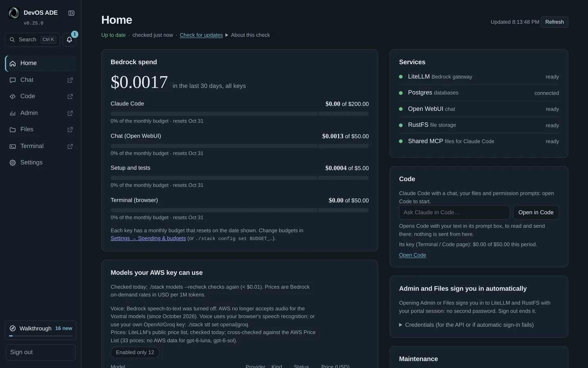Open Settings → Spending & budgets link
The image size is (588, 368).
pos(148,238)
